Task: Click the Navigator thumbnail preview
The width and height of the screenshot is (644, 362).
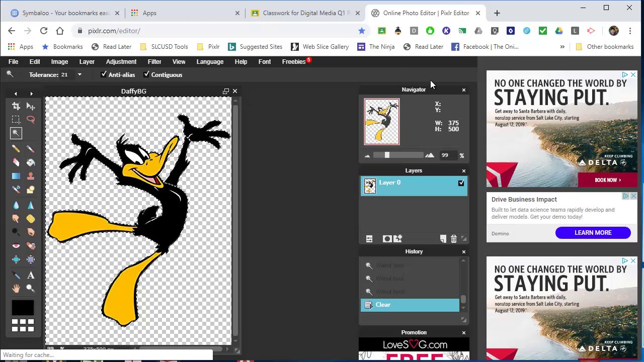Action: [x=382, y=122]
